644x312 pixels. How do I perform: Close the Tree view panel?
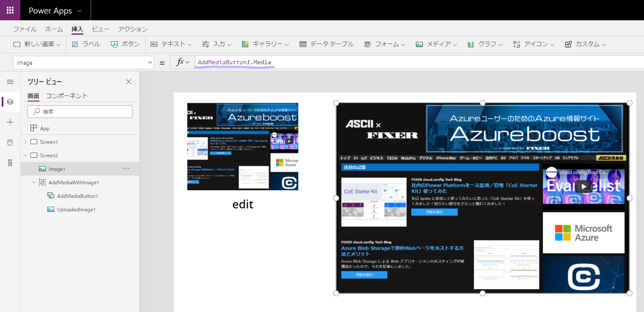coord(129,82)
